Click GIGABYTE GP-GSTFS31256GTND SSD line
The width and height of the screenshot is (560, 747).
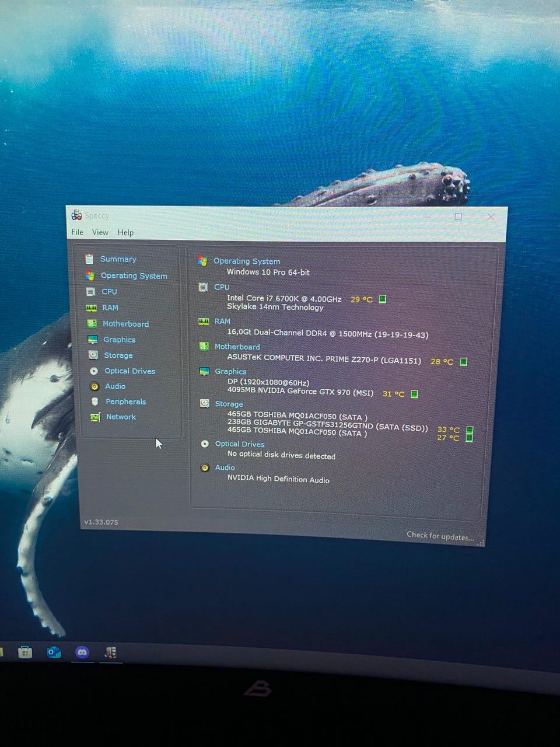coord(328,425)
